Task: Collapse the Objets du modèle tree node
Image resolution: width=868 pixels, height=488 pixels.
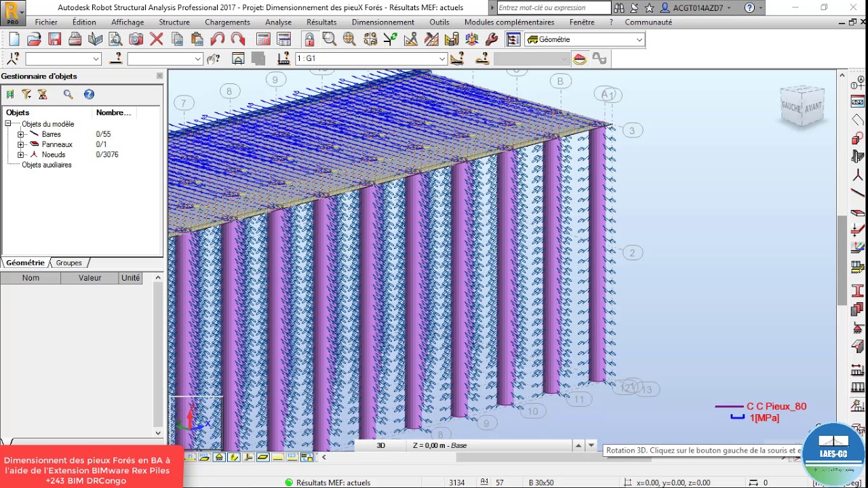Action: [x=8, y=124]
